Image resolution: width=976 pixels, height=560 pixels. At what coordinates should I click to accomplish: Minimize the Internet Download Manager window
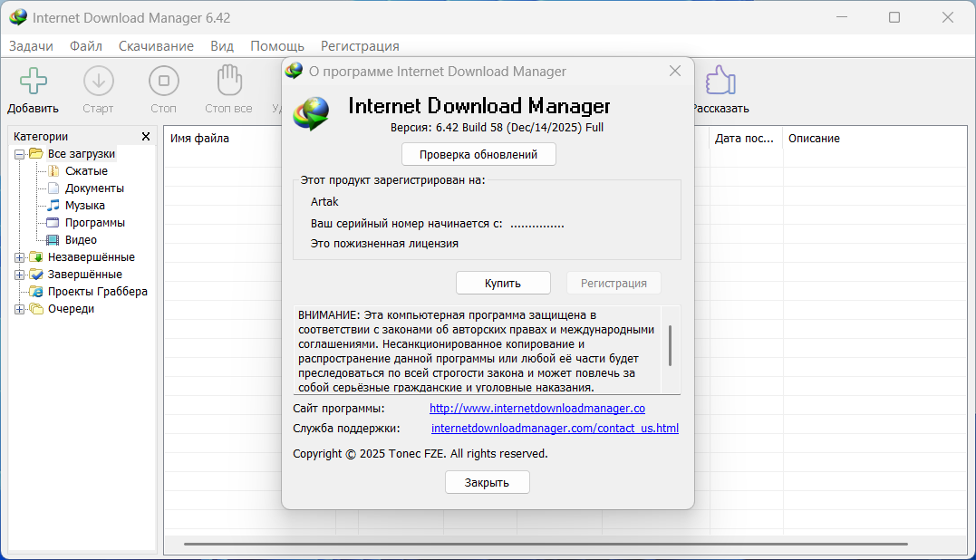coord(842,17)
